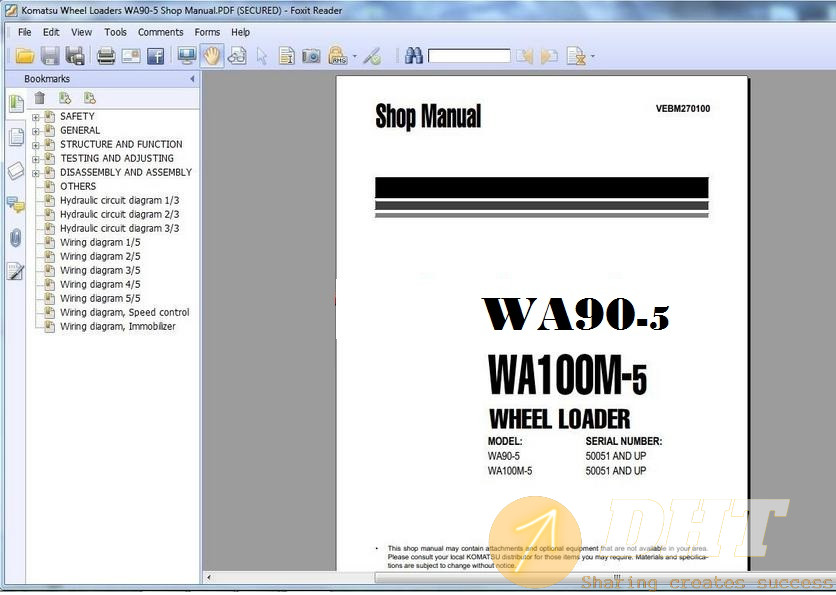Screen dimensions: 836x595
Task: Open the Forms menu
Action: pos(207,32)
